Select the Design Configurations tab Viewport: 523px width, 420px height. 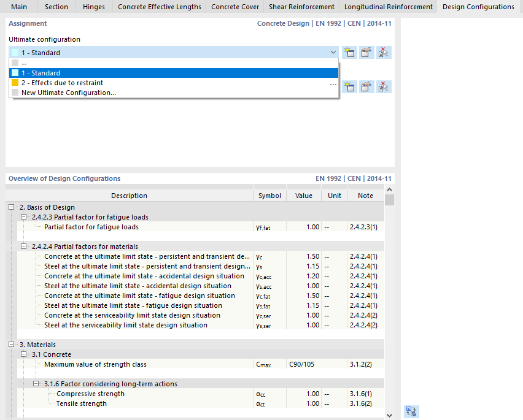(478, 7)
